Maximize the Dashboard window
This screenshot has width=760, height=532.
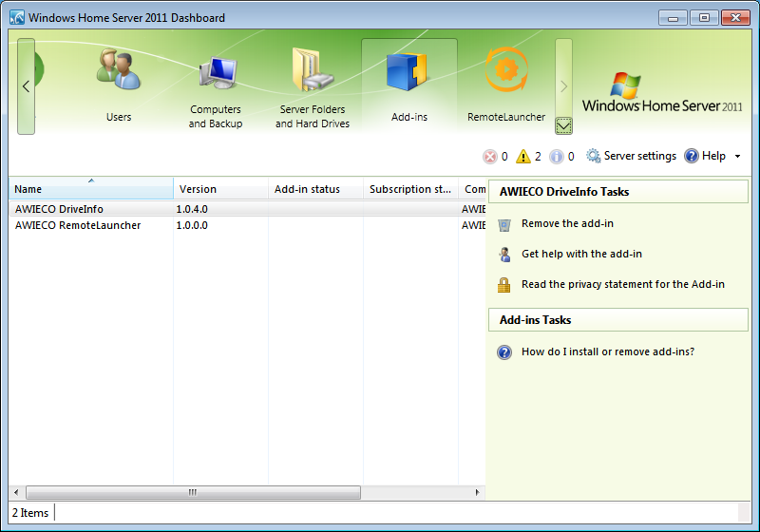click(704, 18)
